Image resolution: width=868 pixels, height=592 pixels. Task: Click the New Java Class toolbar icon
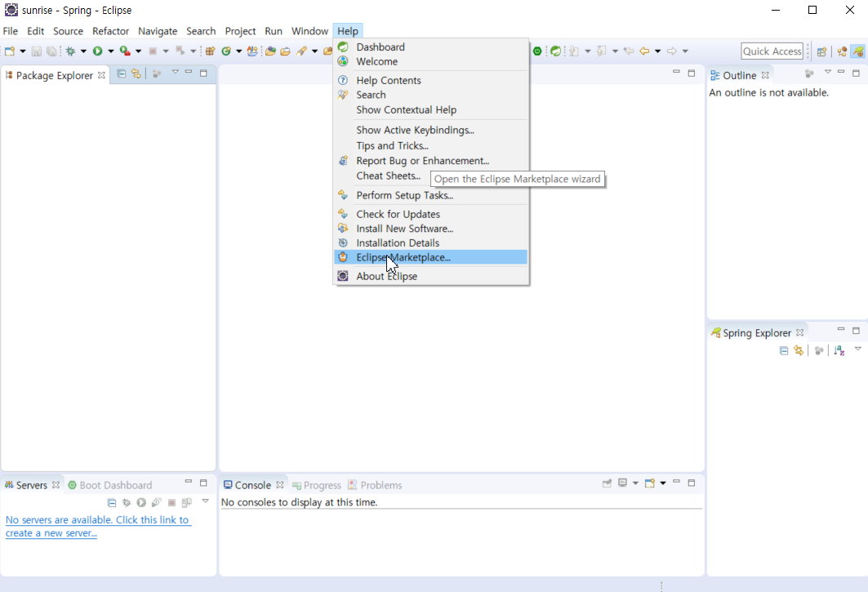[226, 51]
